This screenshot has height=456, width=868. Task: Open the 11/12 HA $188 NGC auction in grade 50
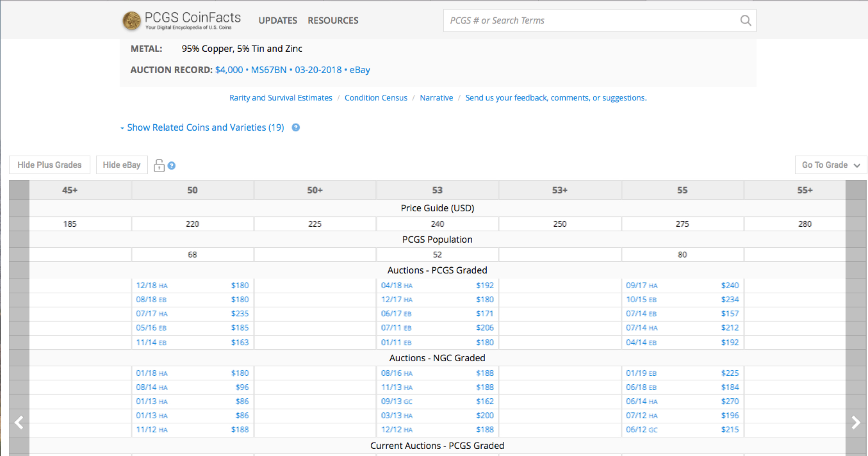pos(192,430)
